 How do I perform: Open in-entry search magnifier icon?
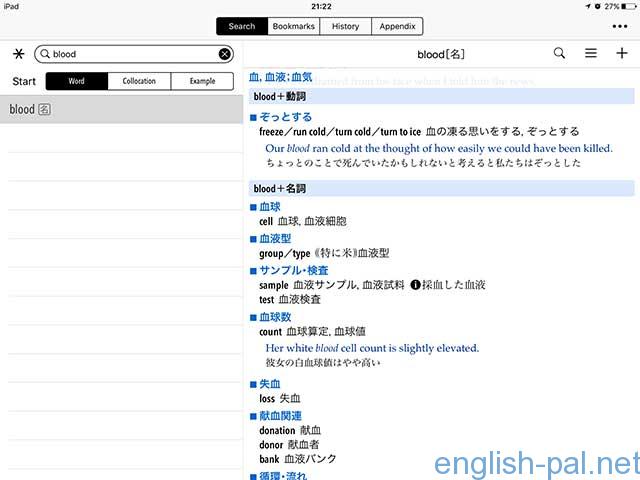tap(559, 54)
